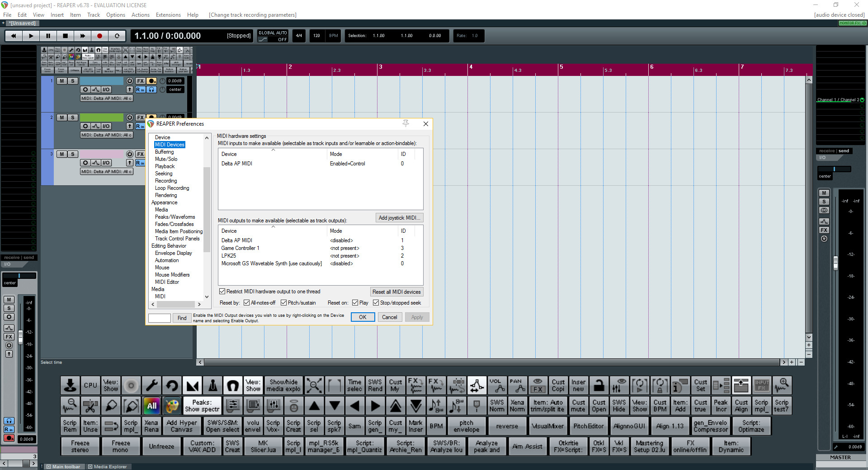Toggle the Reset on Play checkbox
The height and width of the screenshot is (470, 868).
pyautogui.click(x=355, y=303)
